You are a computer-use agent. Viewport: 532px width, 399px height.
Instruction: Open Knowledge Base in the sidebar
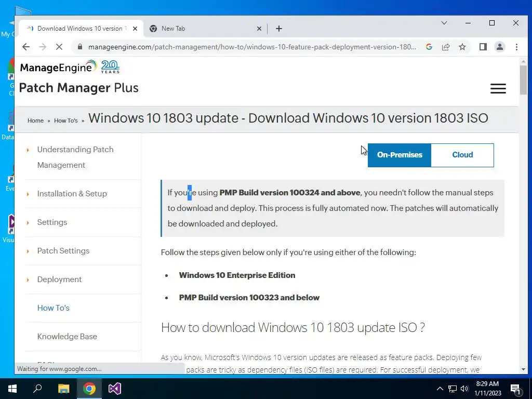(67, 336)
